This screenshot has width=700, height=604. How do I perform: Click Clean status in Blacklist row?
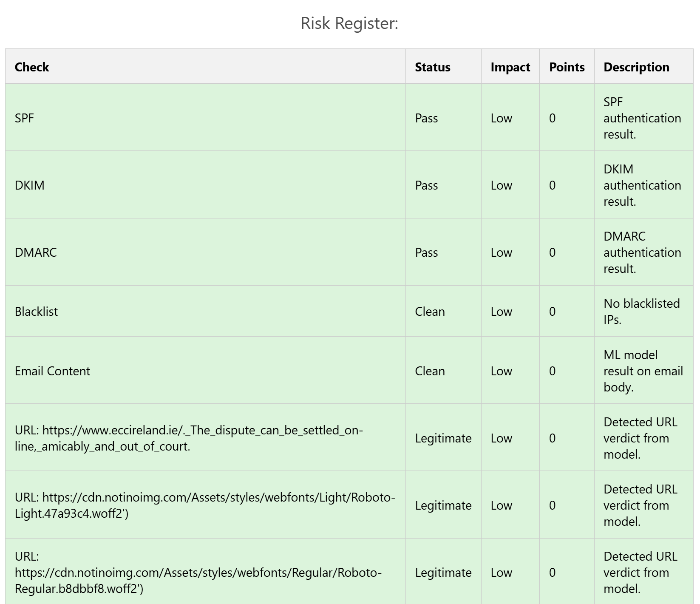point(430,312)
